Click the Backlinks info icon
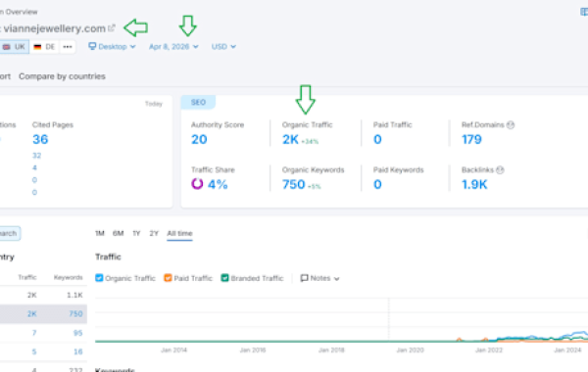 point(500,170)
